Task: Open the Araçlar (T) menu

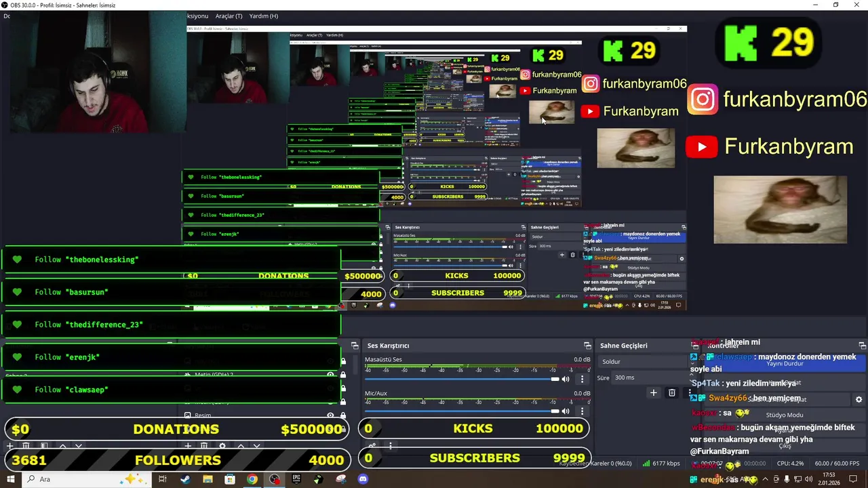Action: 229,16
